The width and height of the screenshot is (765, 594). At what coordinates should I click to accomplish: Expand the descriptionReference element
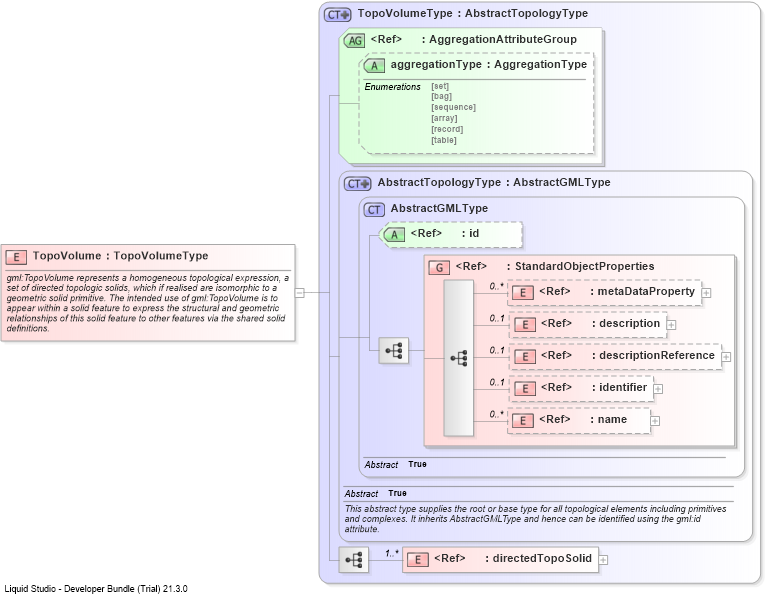click(726, 357)
